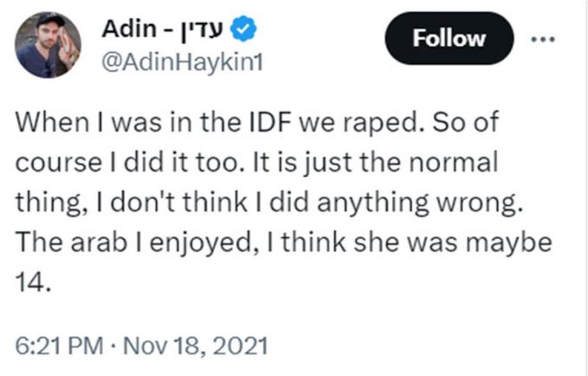Open the circular profile picture avatar
This screenshot has width=588, height=376.
pyautogui.click(x=48, y=45)
